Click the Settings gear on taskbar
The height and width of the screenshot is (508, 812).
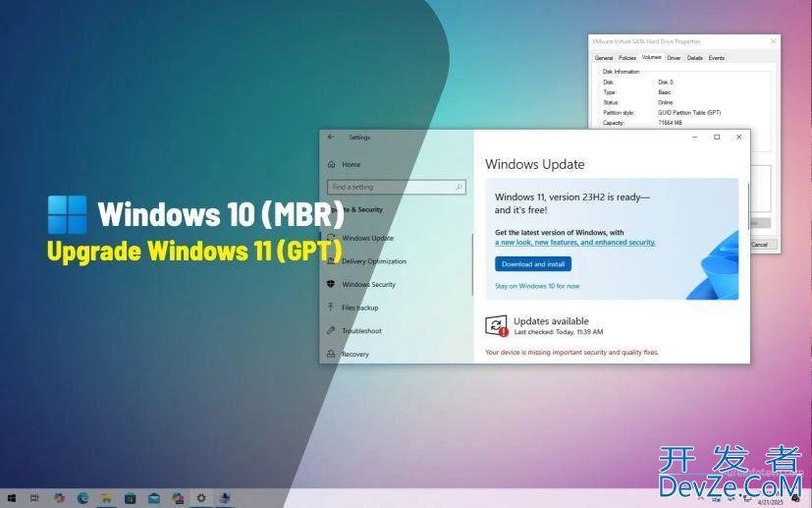201,499
